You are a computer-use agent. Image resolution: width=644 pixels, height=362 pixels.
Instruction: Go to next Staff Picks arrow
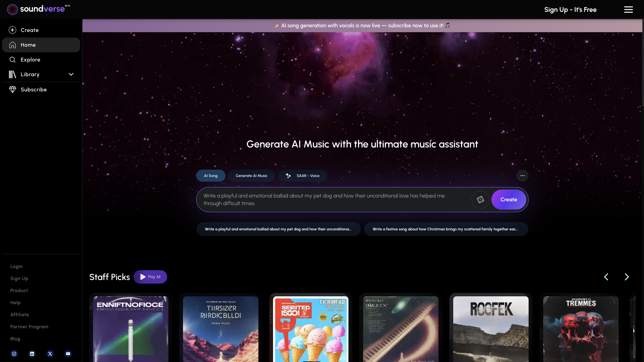coord(627,277)
